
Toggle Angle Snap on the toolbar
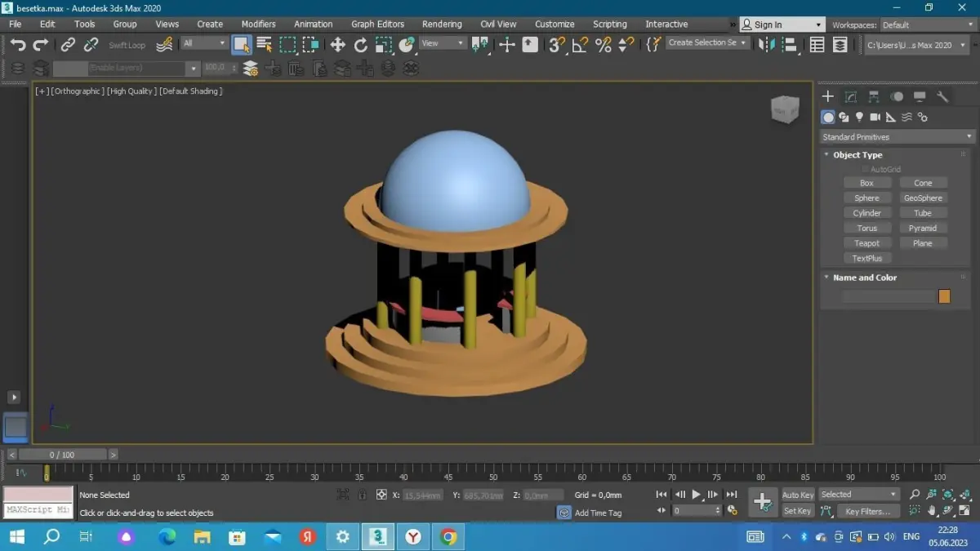[580, 45]
